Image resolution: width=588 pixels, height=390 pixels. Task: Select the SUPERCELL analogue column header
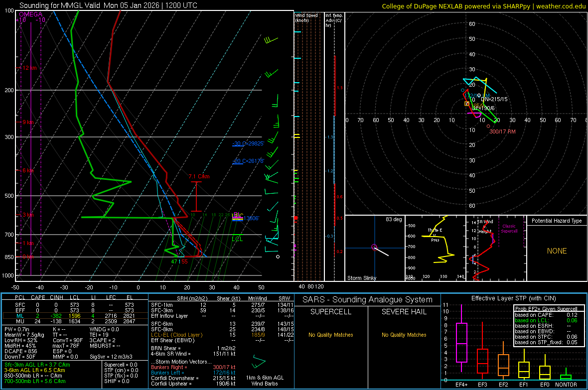pos(331,312)
